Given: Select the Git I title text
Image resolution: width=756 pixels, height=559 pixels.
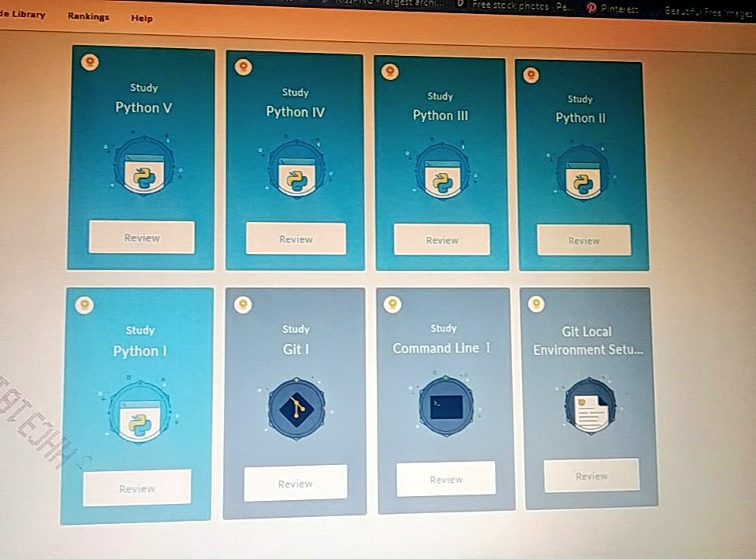Looking at the screenshot, I should [295, 349].
